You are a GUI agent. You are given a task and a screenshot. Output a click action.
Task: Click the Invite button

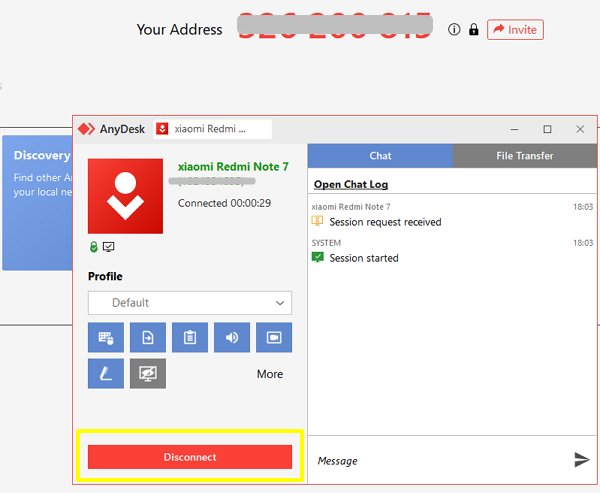pyautogui.click(x=515, y=29)
